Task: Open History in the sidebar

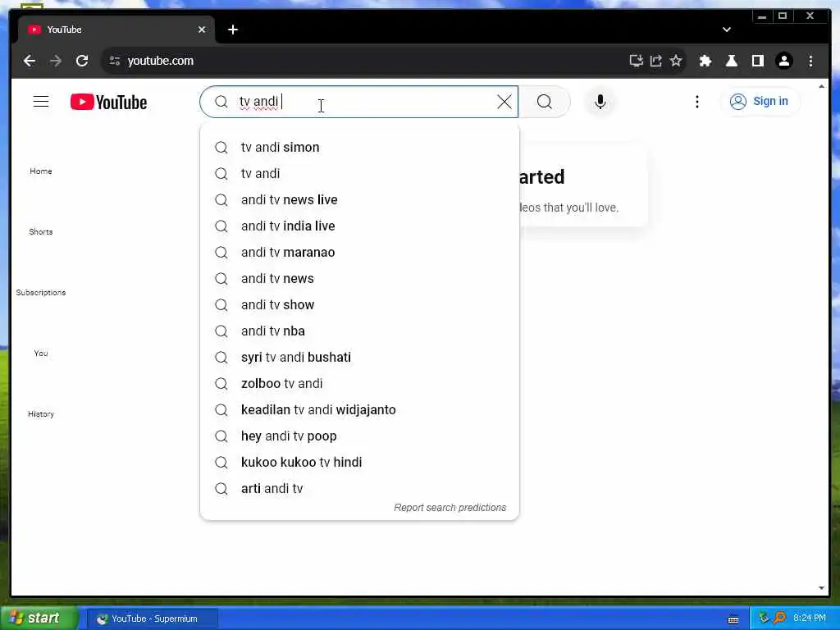Action: (41, 413)
